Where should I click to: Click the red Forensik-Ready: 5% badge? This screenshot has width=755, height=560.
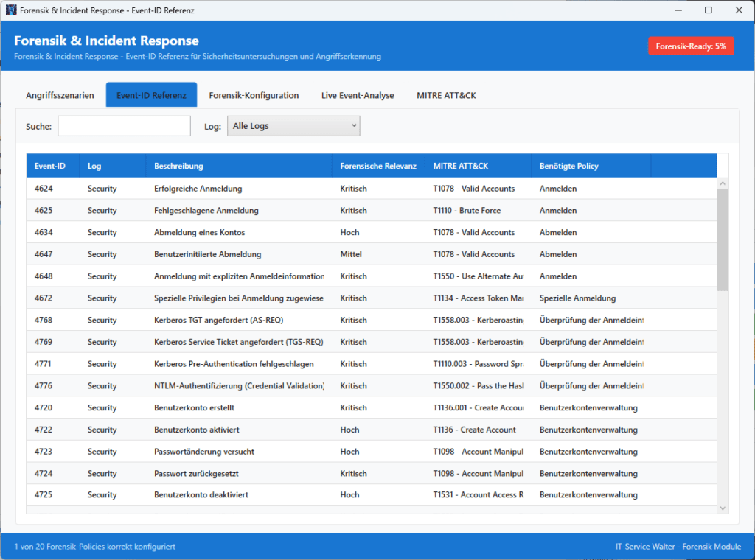[691, 45]
